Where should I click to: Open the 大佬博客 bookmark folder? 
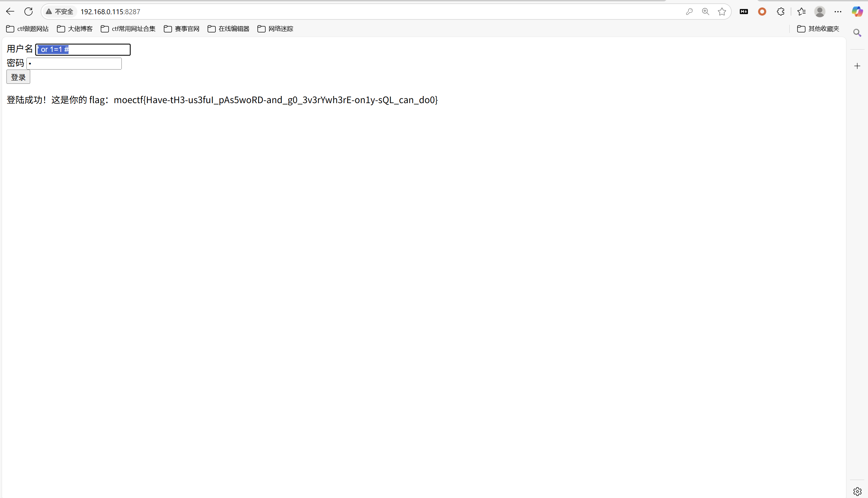75,29
